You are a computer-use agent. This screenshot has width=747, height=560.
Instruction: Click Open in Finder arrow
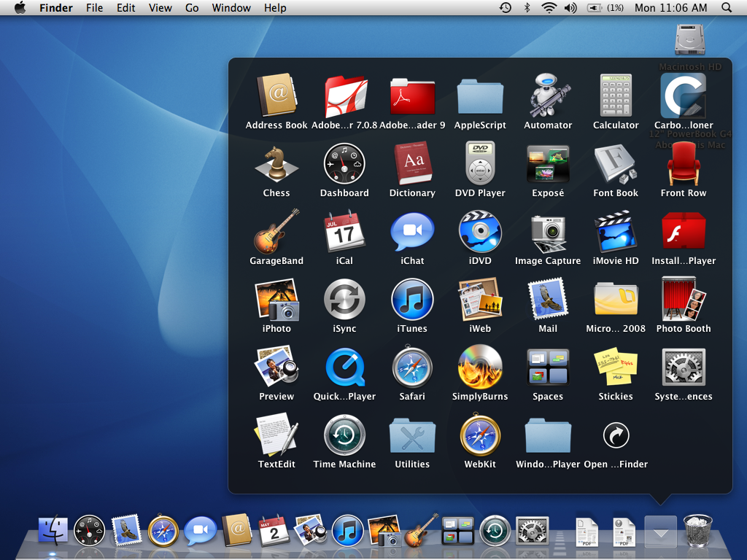click(616, 435)
